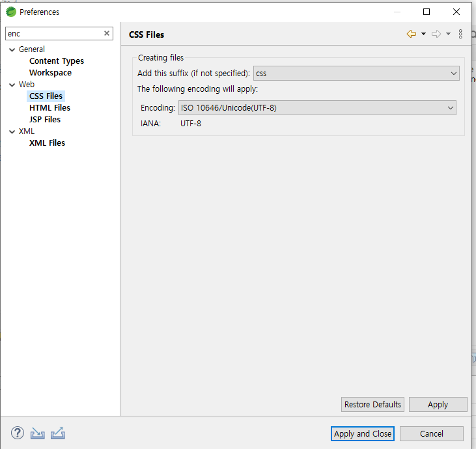Screen dimensions: 476x449
Task: Open the back history dropdown arrow
Action: [423, 34]
